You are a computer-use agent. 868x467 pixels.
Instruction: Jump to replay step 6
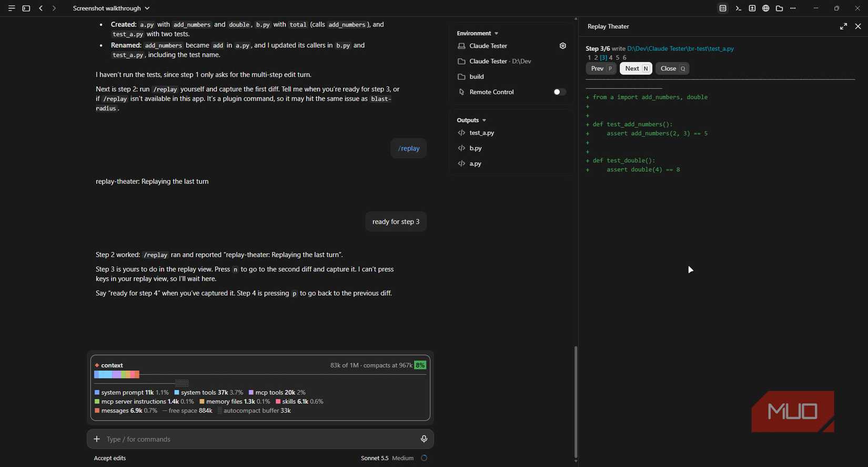point(624,57)
